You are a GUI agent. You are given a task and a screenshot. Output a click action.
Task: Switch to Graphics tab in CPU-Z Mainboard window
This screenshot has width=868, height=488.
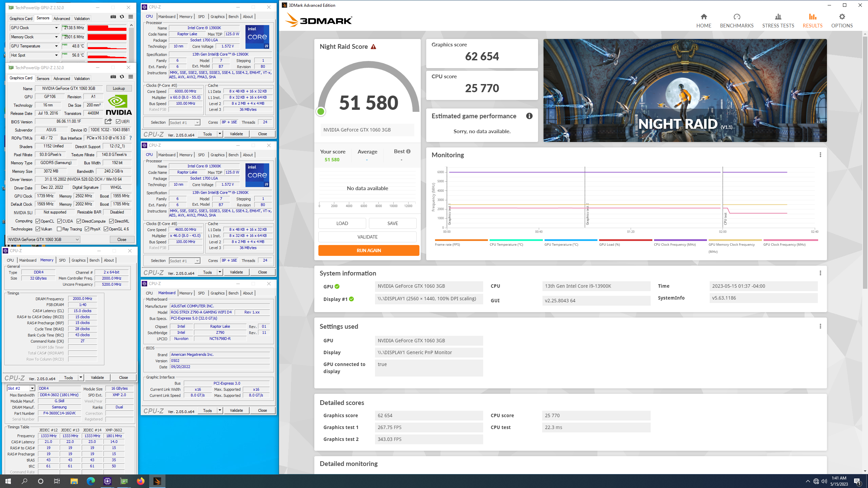click(x=217, y=293)
